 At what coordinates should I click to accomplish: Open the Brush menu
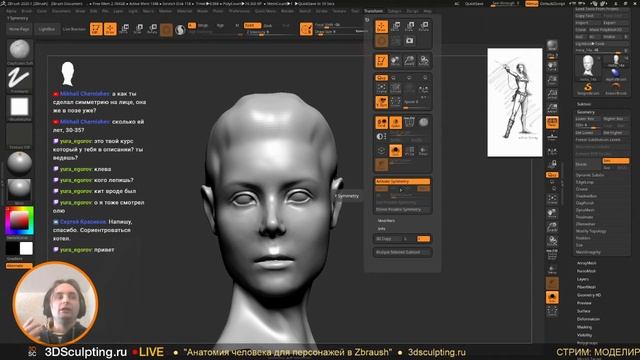click(x=27, y=11)
